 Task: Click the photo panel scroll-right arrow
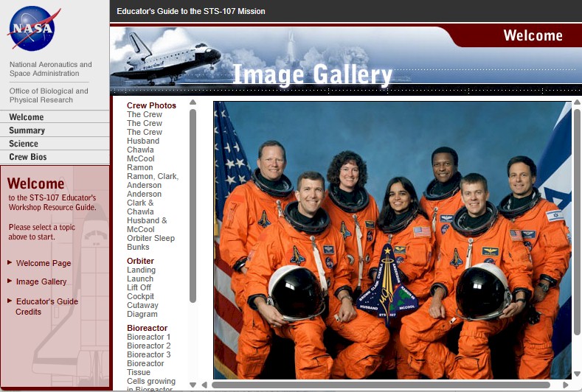[x=566, y=385]
